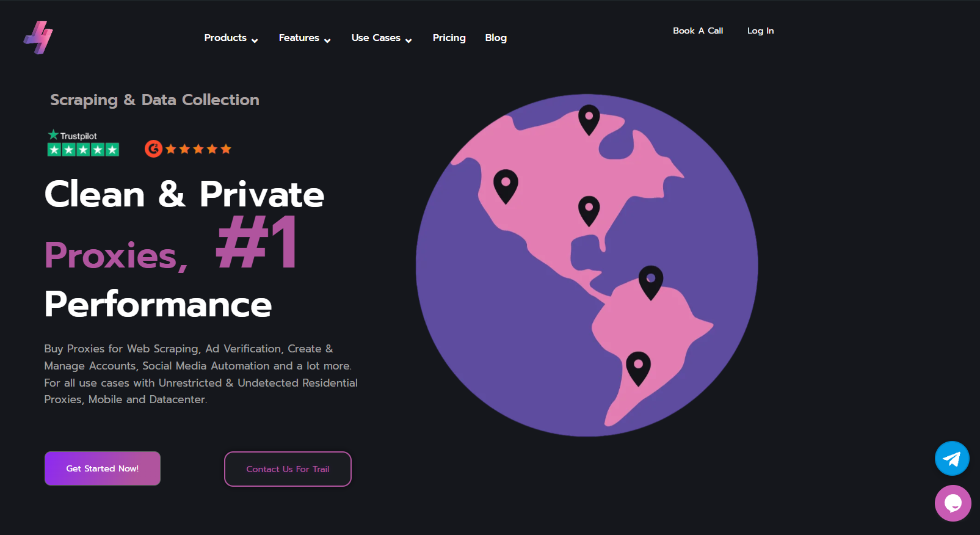Click the Log In link
The image size is (980, 535).
(760, 31)
